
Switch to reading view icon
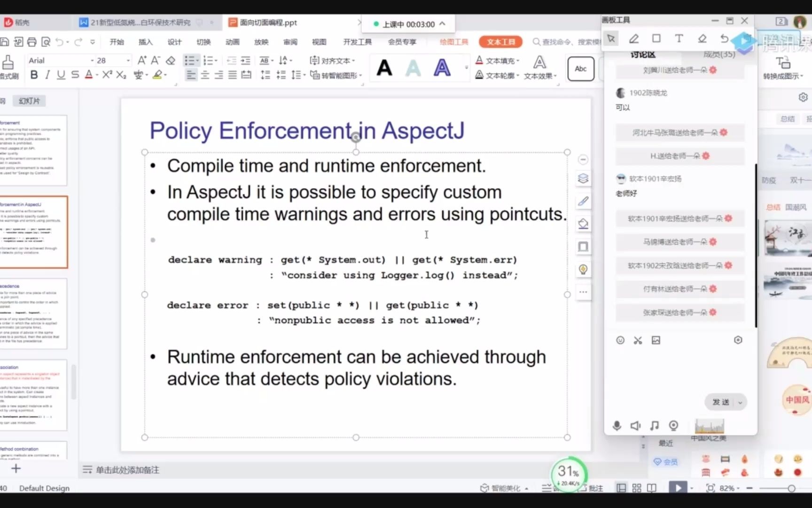[652, 488]
